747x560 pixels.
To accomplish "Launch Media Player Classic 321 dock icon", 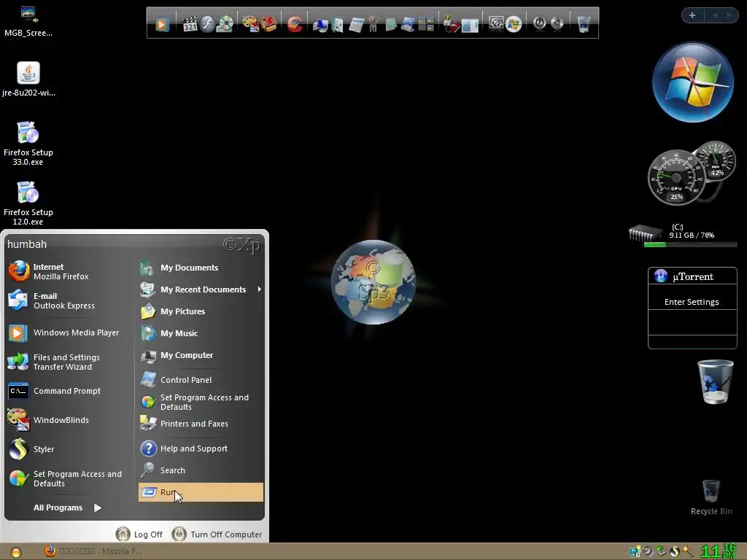I will pyautogui.click(x=190, y=24).
